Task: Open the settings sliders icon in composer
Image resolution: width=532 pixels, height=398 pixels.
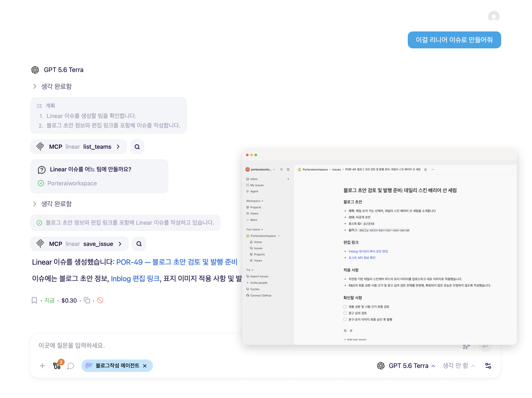Action: click(x=488, y=366)
